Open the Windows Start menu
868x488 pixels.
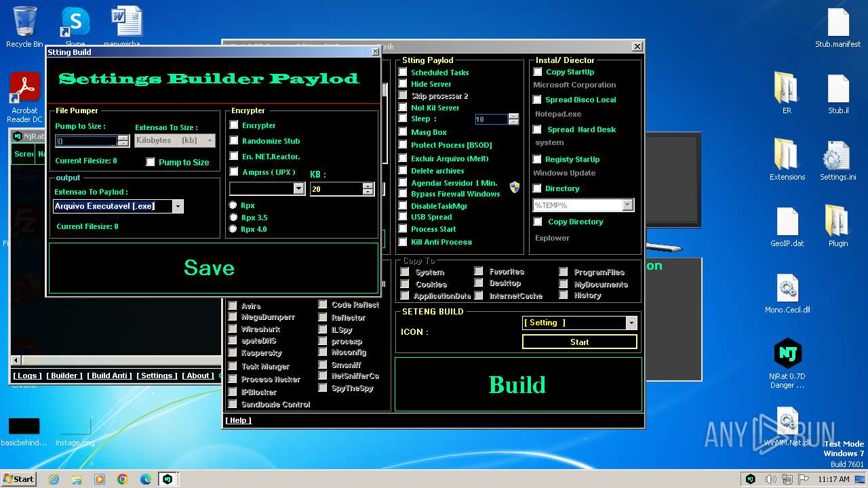tap(18, 479)
